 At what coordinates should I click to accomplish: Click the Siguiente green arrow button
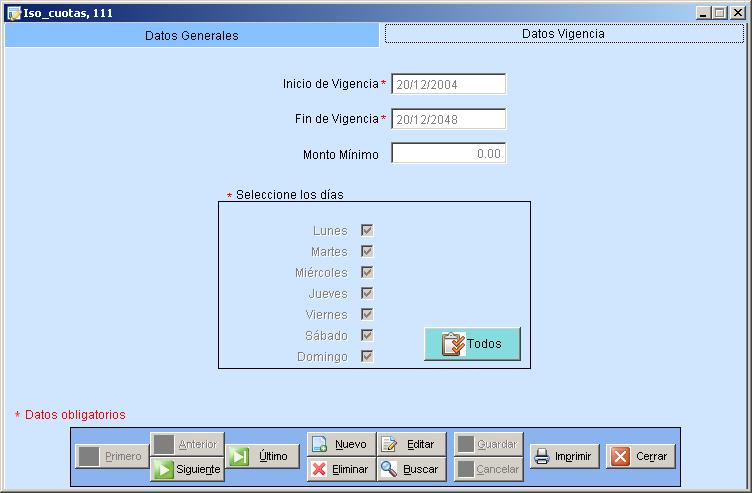[187, 469]
